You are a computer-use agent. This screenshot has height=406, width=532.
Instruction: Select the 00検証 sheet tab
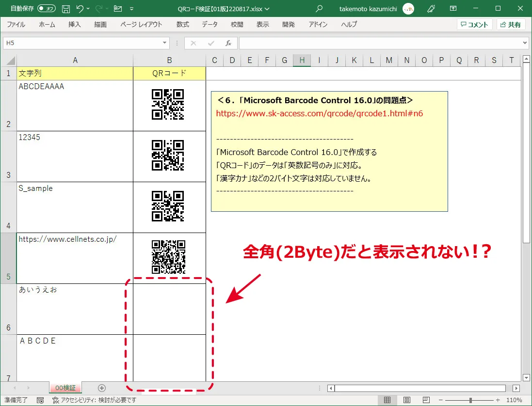(x=65, y=388)
